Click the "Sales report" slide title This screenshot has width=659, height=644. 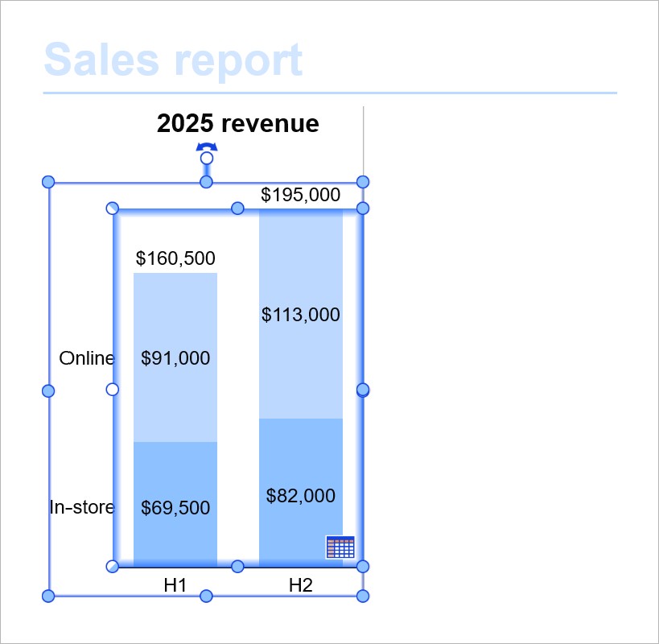click(x=173, y=60)
